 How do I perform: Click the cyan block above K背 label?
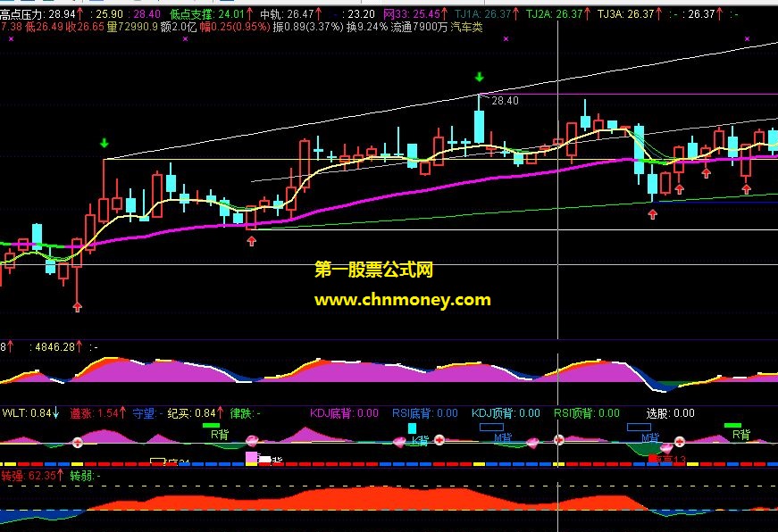pos(412,428)
